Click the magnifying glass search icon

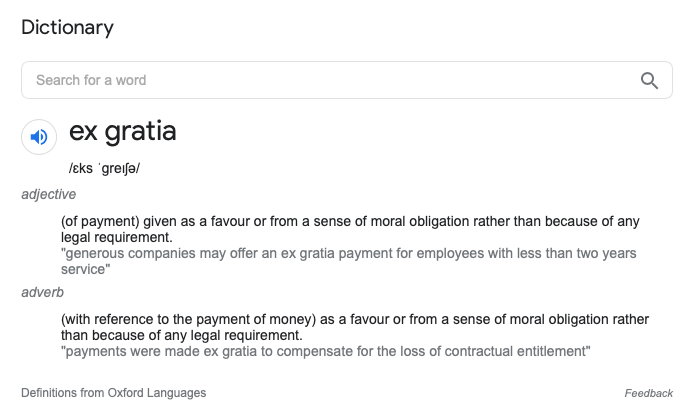coord(649,80)
